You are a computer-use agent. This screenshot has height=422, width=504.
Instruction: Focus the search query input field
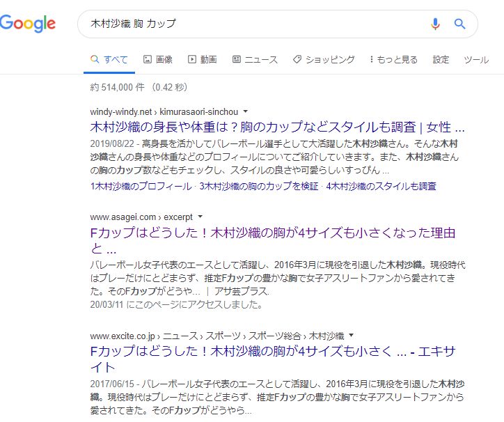[254, 24]
